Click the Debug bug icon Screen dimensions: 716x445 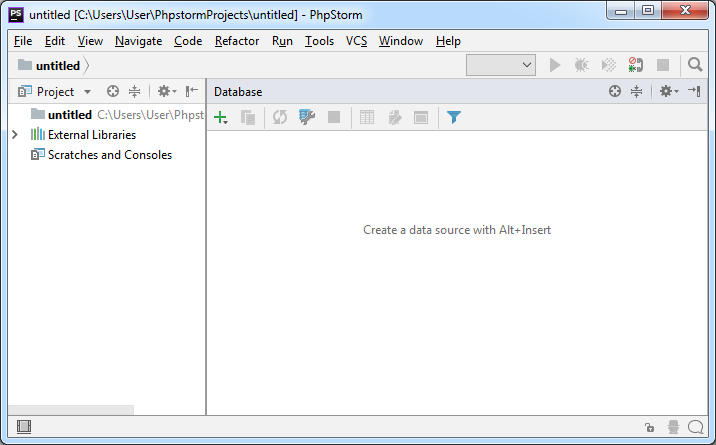pyautogui.click(x=582, y=65)
